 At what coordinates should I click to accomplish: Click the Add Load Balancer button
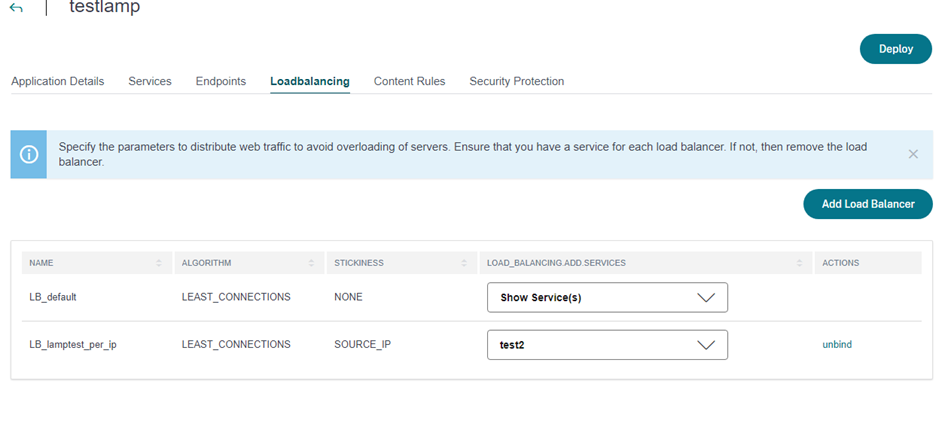(868, 204)
